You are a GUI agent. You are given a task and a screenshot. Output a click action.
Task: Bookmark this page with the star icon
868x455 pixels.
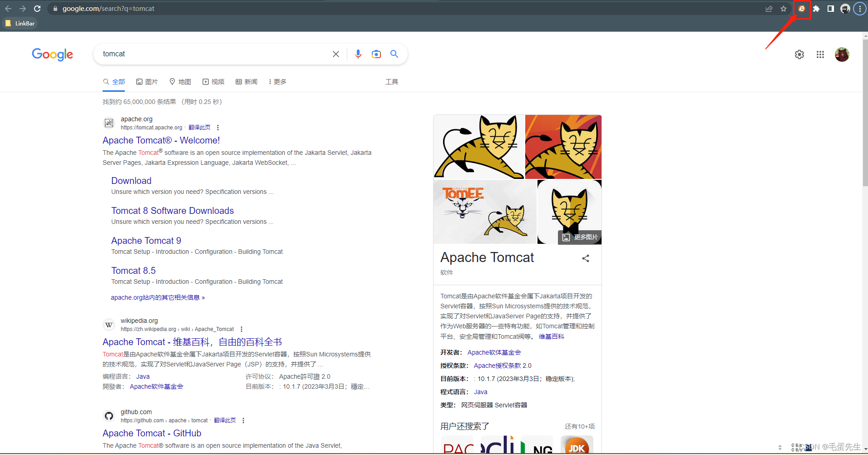tap(784, 9)
